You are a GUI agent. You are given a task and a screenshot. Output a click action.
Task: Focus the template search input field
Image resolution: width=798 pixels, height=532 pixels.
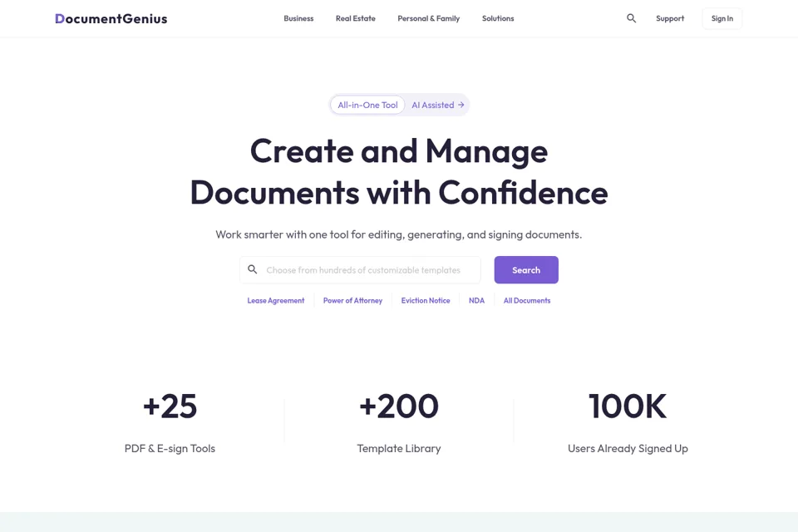360,270
